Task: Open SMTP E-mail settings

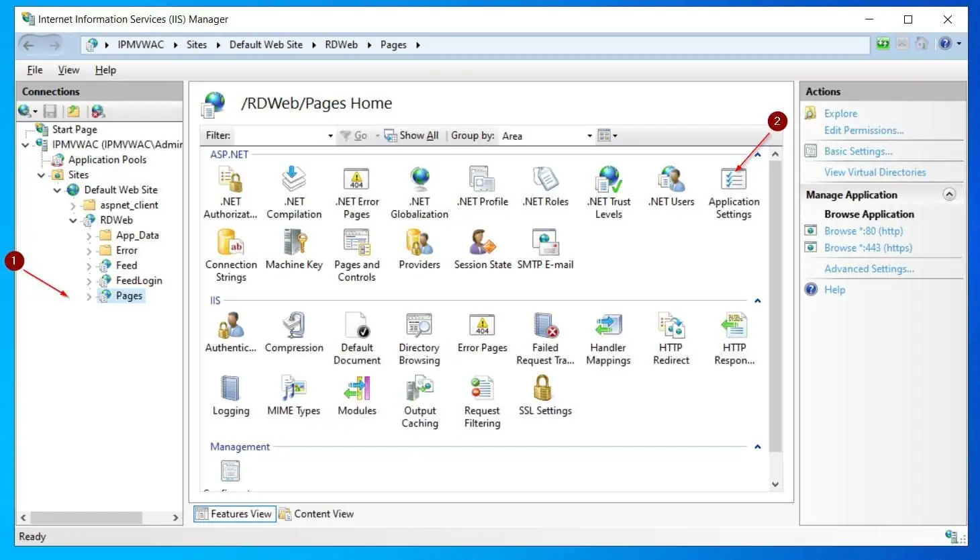Action: (545, 250)
